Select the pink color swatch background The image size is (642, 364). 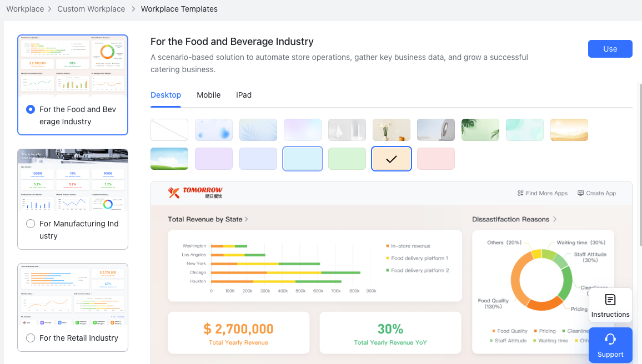coord(435,158)
